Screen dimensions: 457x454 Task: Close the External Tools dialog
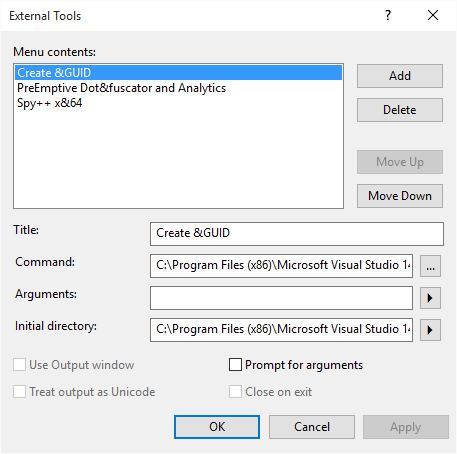433,15
